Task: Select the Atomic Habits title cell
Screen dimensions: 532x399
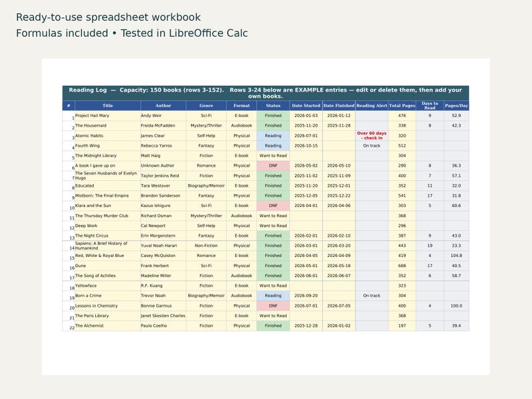Action: tap(108, 136)
